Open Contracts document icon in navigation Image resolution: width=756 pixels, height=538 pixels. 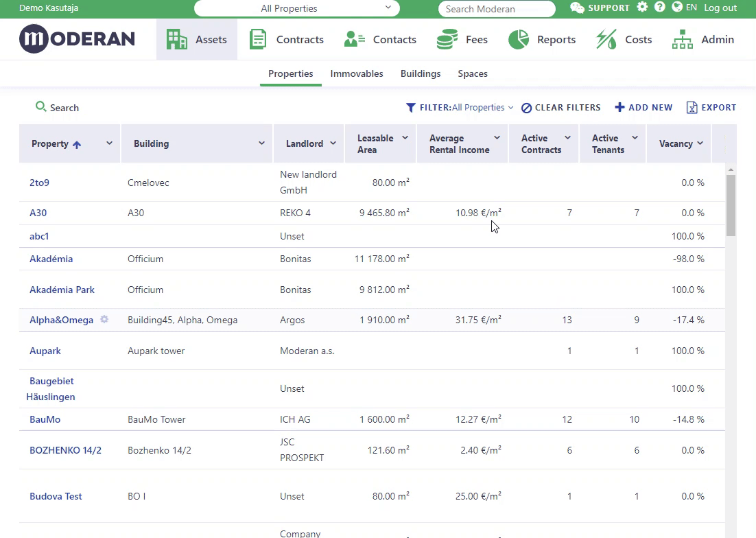coord(258,40)
